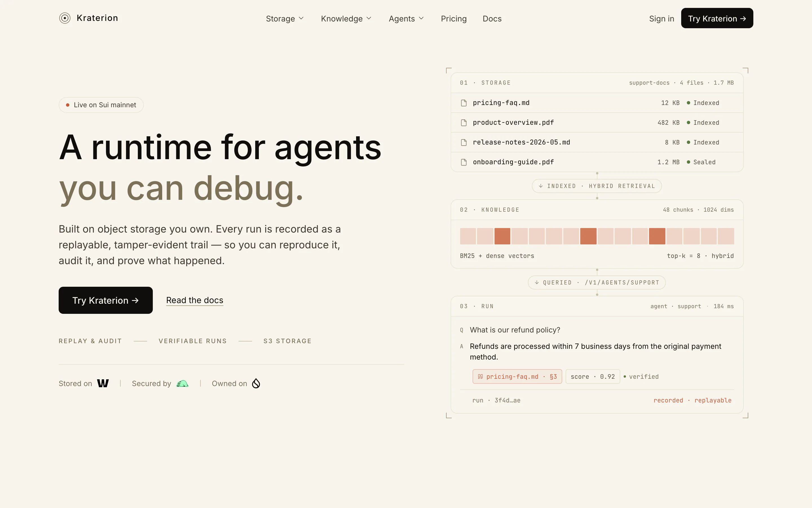
Task: Click the Kraterion brand name
Action: point(97,18)
